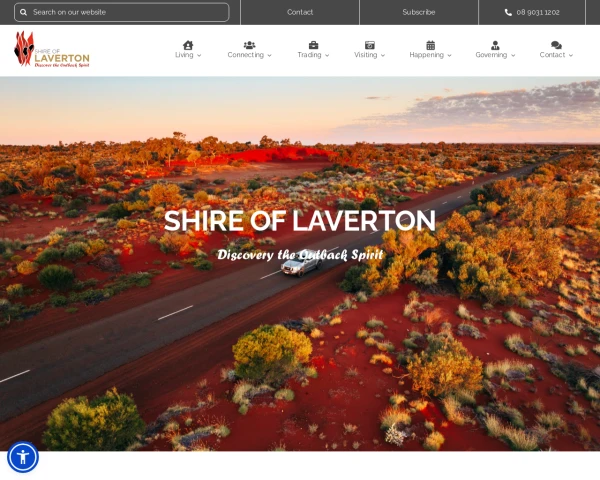Click the phone handset icon
600x480 pixels.
(508, 12)
